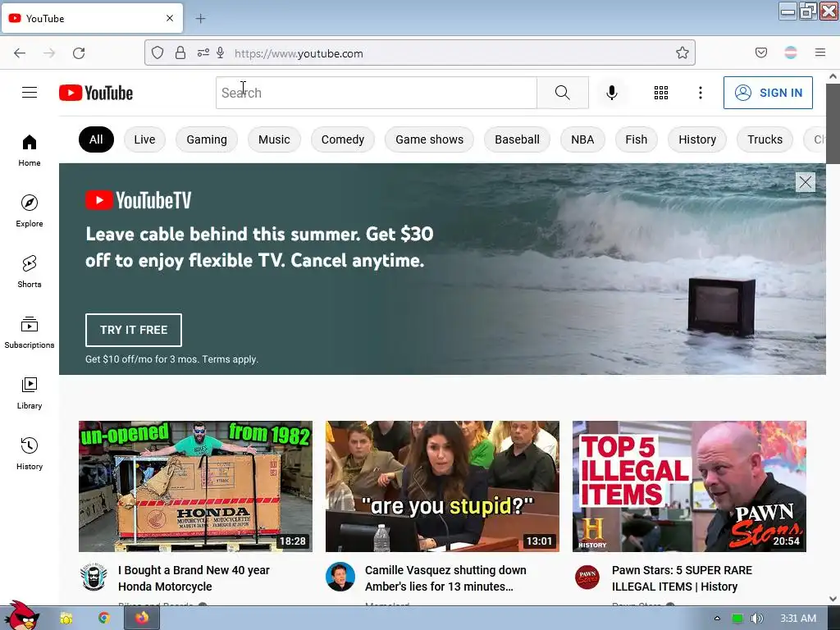Select the Game shows filter chip
840x630 pixels.
[x=430, y=139]
